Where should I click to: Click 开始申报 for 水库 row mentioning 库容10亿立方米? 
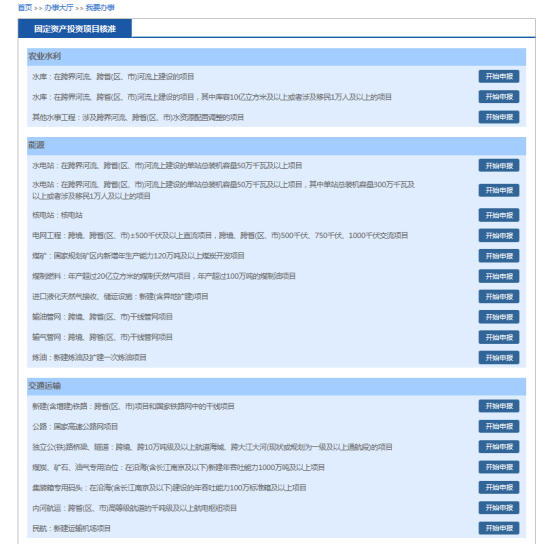(499, 97)
